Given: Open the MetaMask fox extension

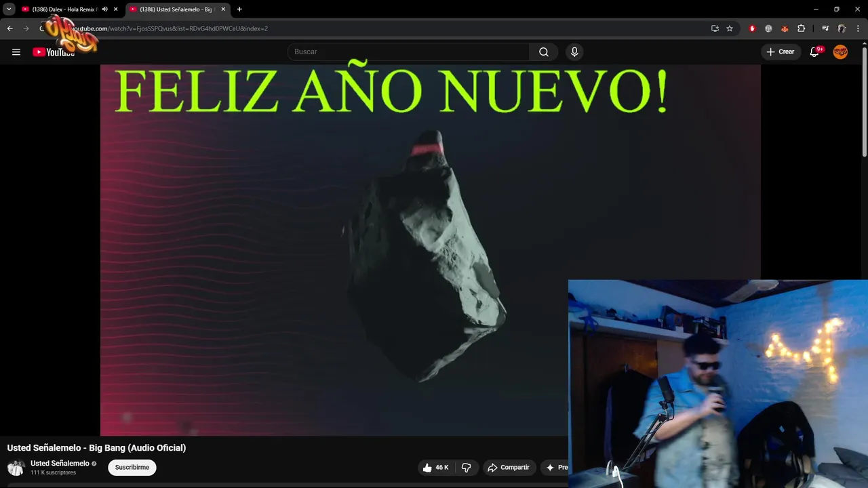Looking at the screenshot, I should [785, 28].
